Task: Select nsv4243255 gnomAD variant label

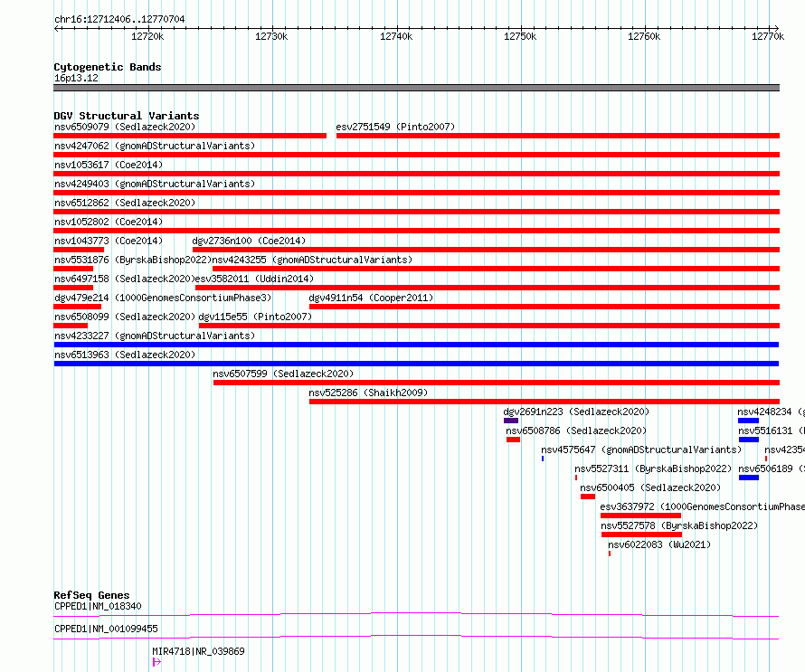Action: click(312, 260)
